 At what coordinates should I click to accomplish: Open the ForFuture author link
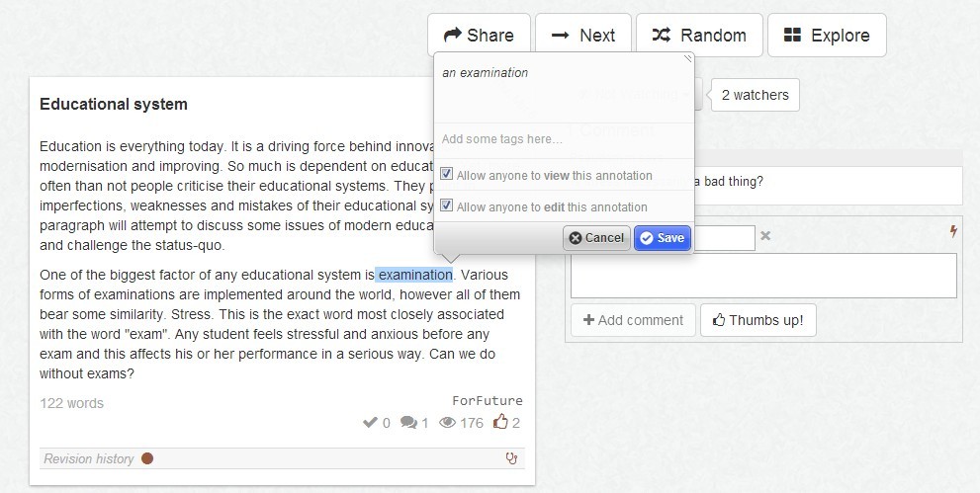tap(488, 401)
